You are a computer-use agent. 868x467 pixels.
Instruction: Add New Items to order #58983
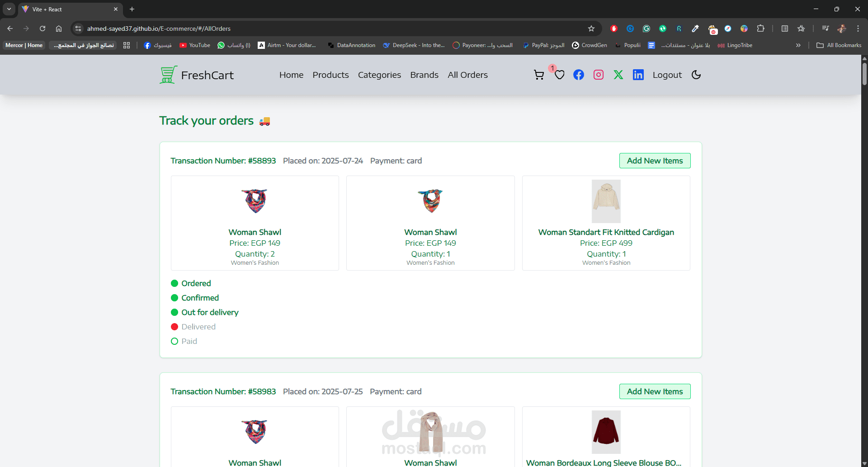[x=655, y=391]
